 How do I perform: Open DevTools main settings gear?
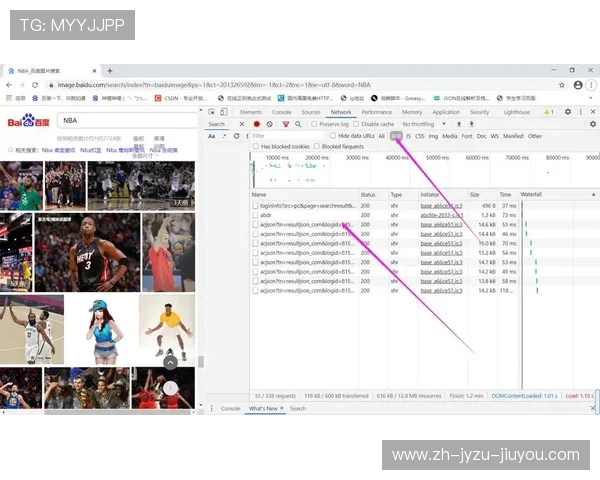coord(568,112)
